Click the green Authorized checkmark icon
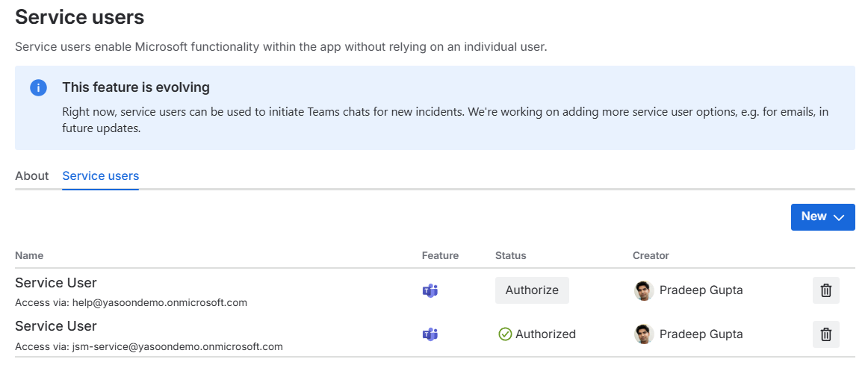This screenshot has height=368, width=868. click(505, 334)
